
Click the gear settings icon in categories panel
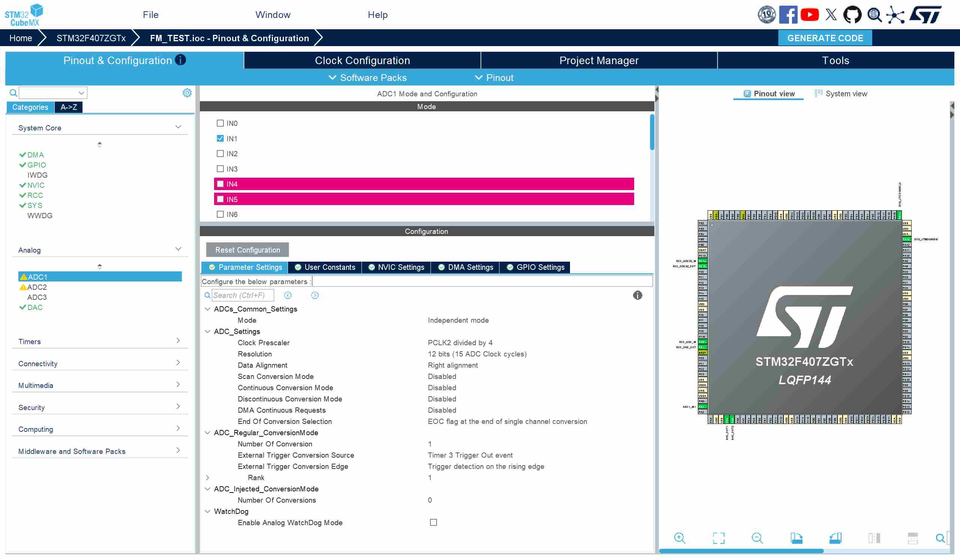coord(187,93)
